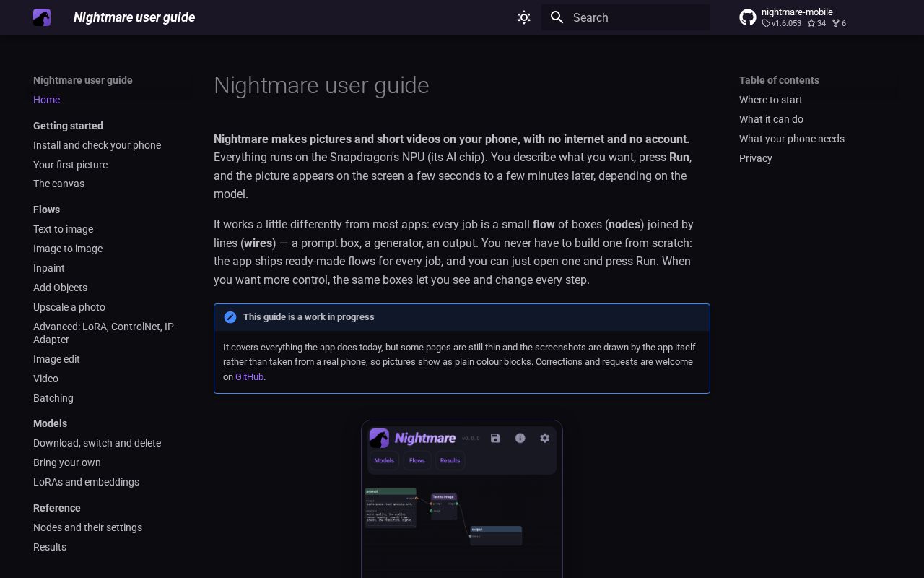
Task: Click the magnifier icon in the search bar
Action: point(557,17)
